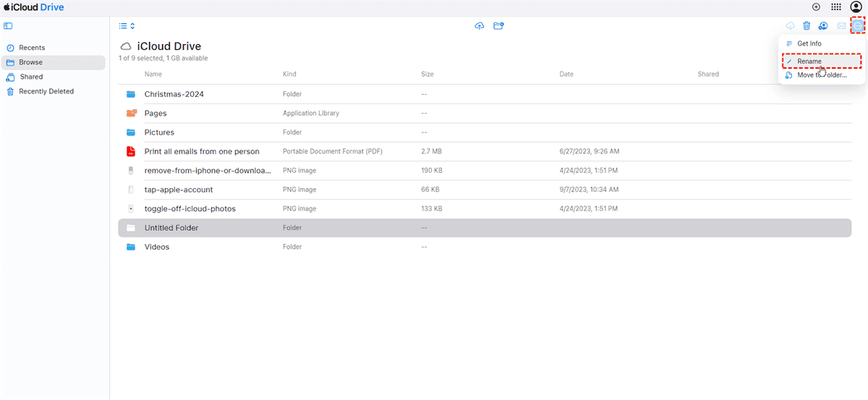
Task: Click thumbnail of tap-apple-account PNG
Action: point(131,190)
